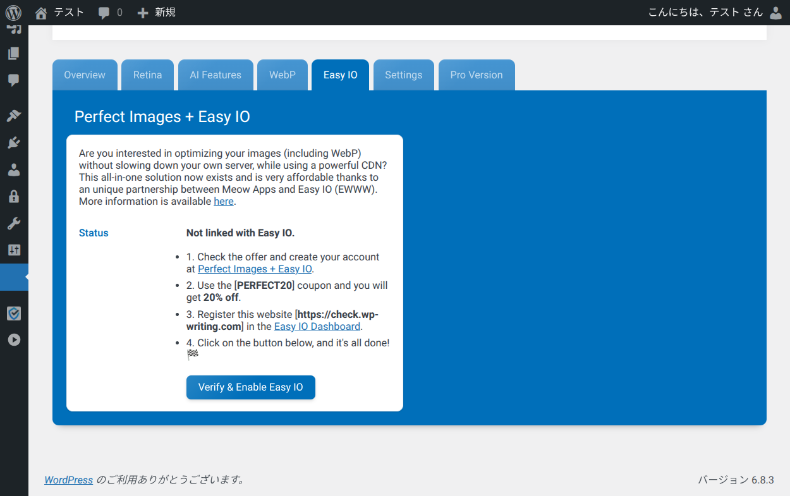Click the collapse menu play-circle icon
The image size is (790, 496).
tap(14, 340)
